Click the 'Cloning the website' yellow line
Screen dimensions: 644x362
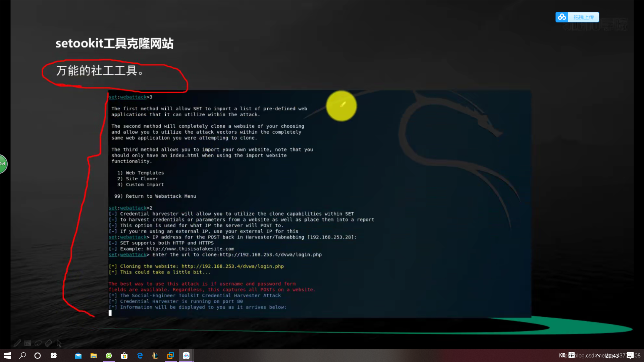pyautogui.click(x=196, y=266)
